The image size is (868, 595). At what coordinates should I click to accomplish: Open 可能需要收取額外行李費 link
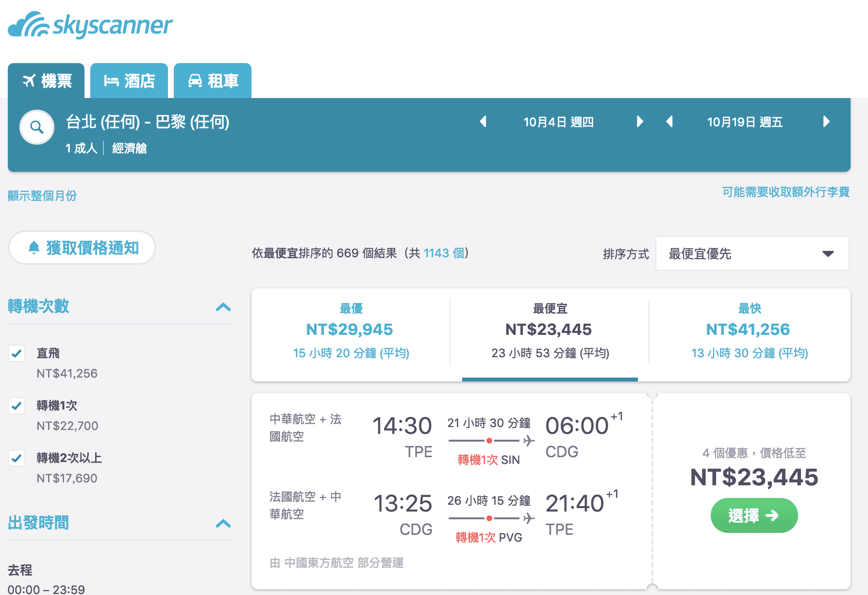[785, 192]
